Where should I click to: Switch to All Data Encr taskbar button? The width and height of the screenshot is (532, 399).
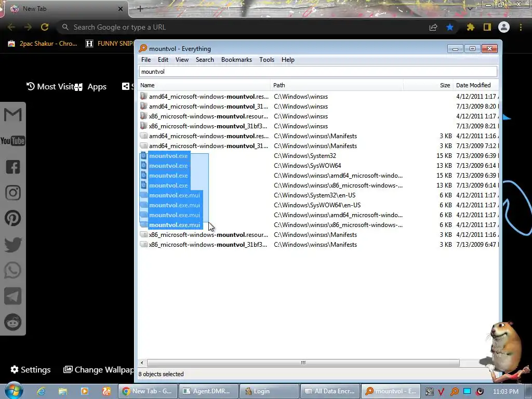coord(330,391)
